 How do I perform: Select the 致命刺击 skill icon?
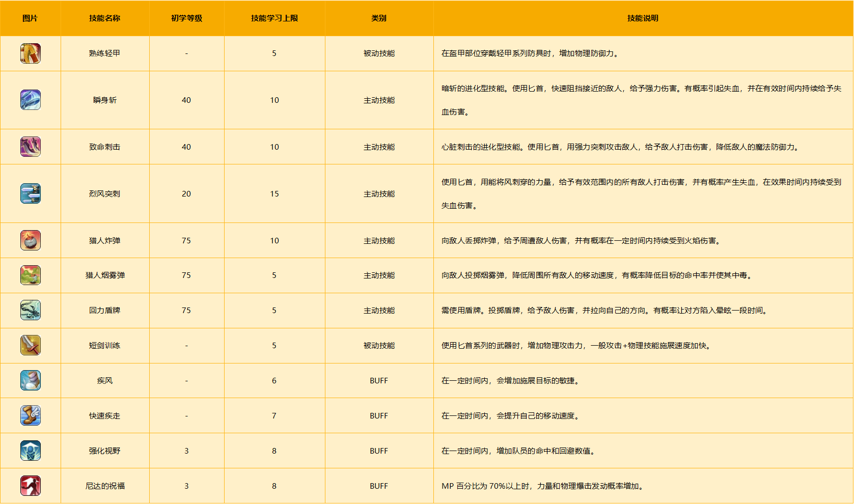click(31, 147)
